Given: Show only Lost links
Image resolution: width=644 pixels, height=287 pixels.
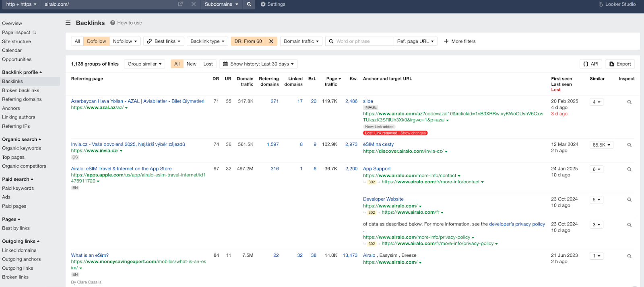Looking at the screenshot, I should [208, 64].
